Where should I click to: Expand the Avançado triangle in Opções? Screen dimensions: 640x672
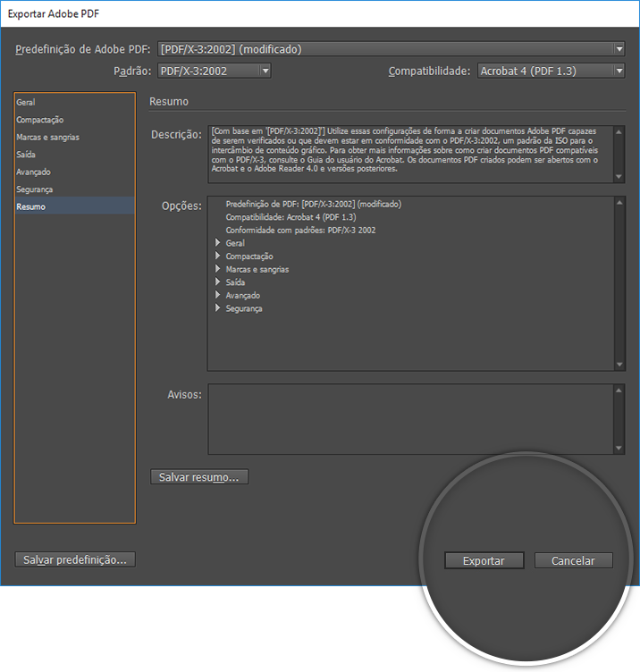tap(217, 295)
